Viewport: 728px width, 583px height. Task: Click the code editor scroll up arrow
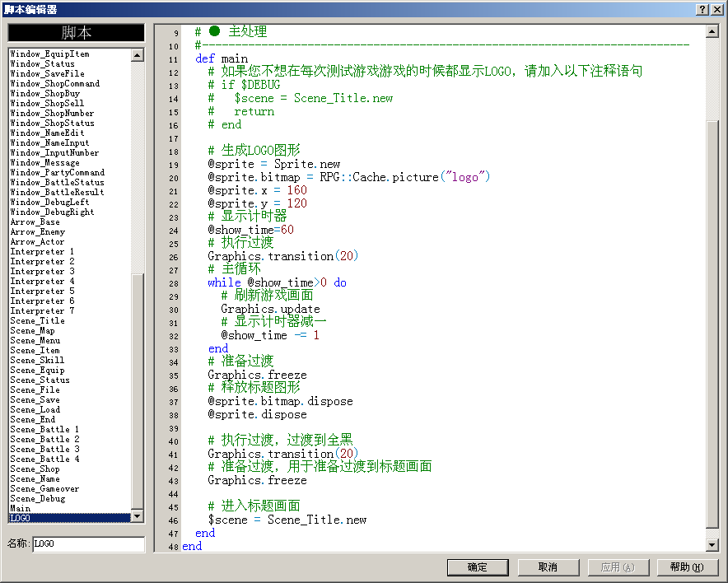(x=712, y=31)
